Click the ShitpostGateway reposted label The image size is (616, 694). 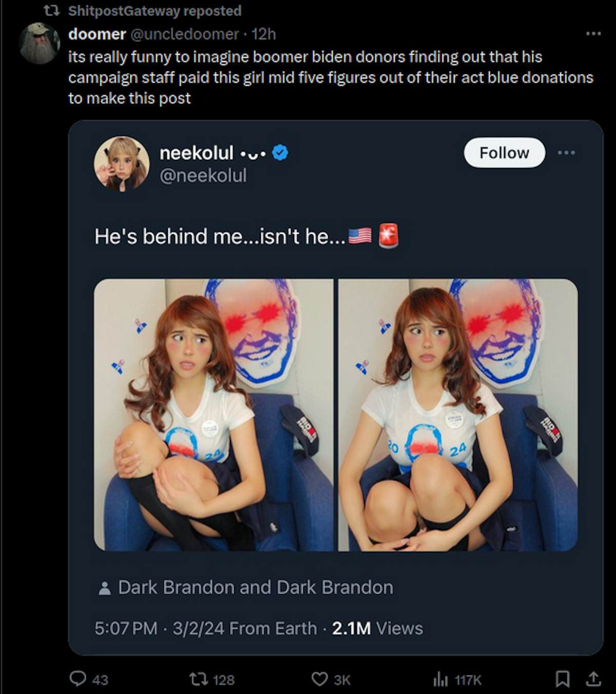[x=155, y=11]
